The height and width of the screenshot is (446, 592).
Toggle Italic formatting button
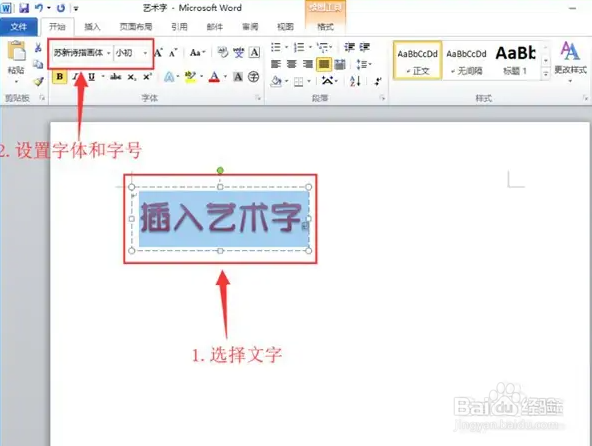(76, 77)
